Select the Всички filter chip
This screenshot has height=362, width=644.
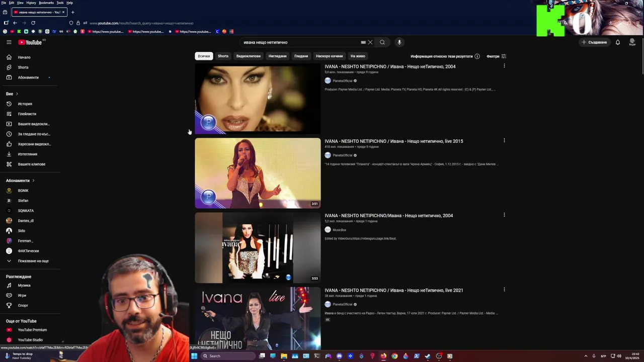click(x=204, y=56)
